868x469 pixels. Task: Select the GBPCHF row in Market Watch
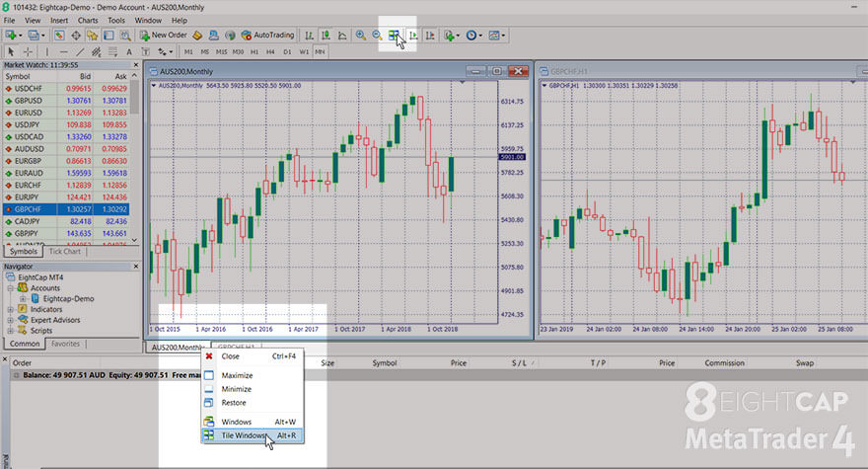click(66, 209)
